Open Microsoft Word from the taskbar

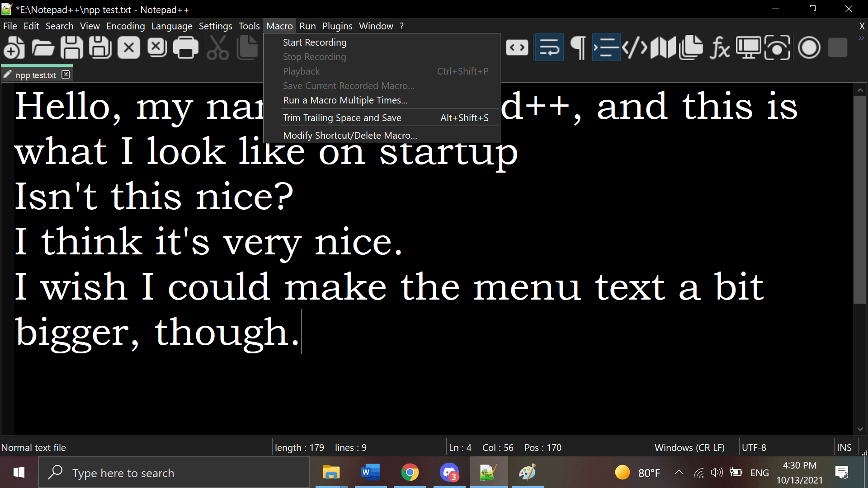[370, 473]
